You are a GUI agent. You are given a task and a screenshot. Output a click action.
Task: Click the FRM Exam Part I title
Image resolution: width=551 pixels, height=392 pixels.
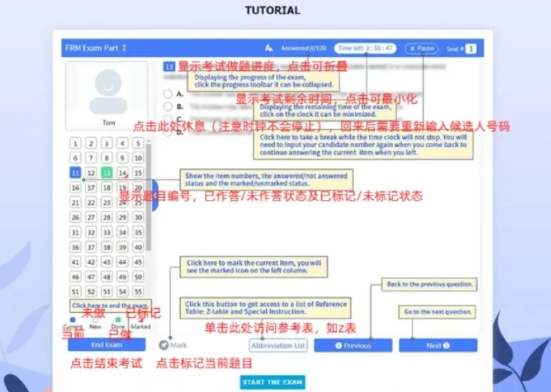(95, 48)
